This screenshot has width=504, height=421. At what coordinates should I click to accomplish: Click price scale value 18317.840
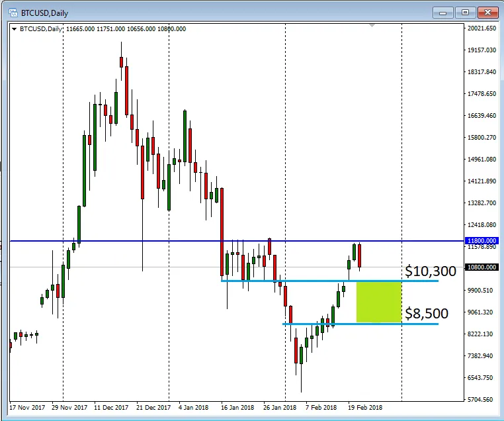[482, 72]
